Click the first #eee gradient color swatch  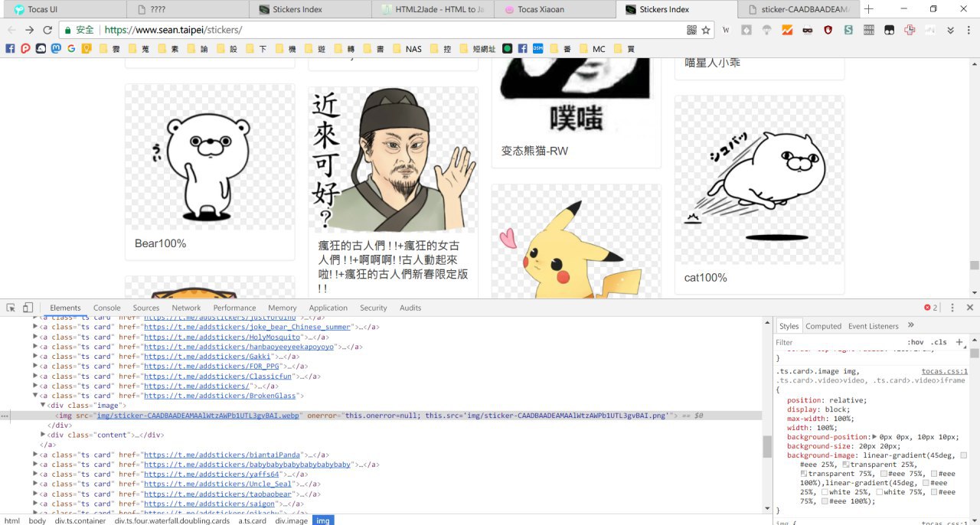pyautogui.click(x=963, y=455)
